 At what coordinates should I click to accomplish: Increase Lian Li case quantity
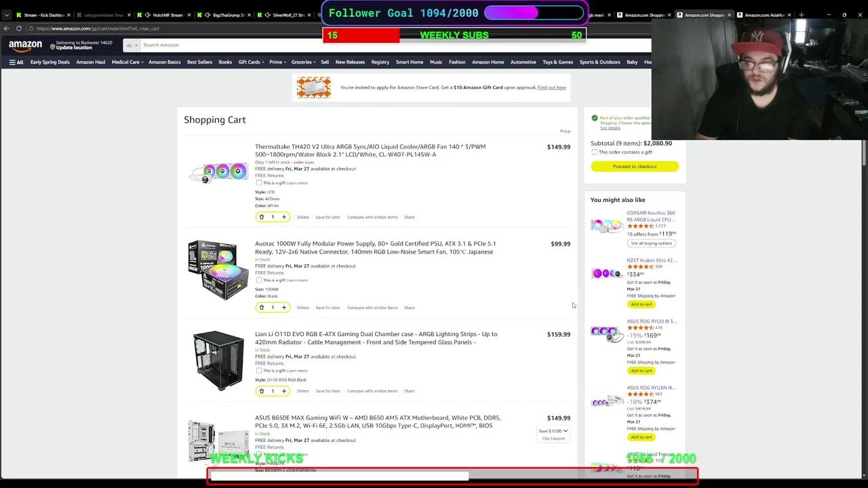pyautogui.click(x=284, y=391)
